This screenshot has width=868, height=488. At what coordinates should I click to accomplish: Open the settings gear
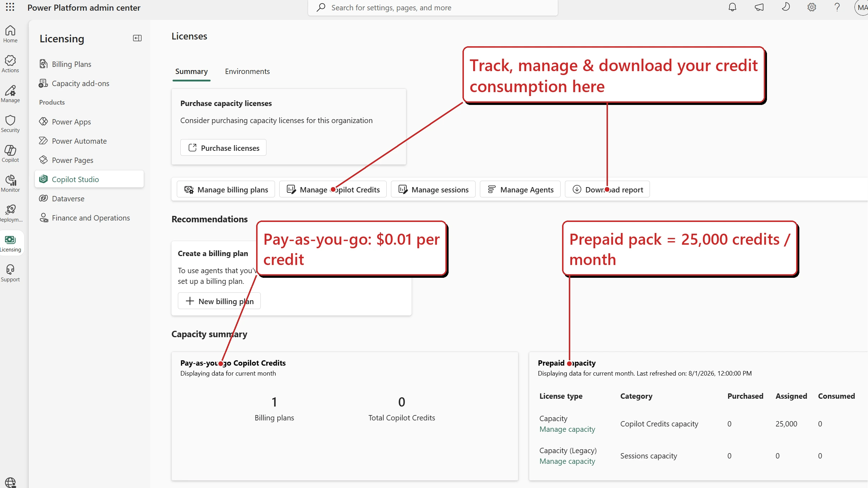(812, 7)
